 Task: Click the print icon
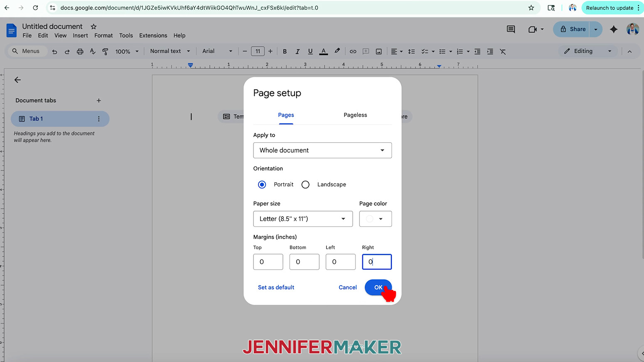pos(80,51)
